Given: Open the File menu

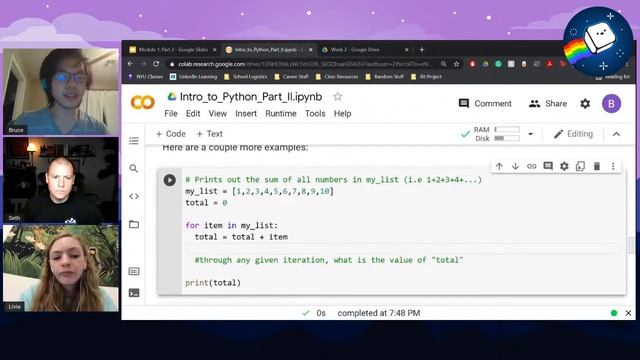Looking at the screenshot, I should (x=171, y=113).
